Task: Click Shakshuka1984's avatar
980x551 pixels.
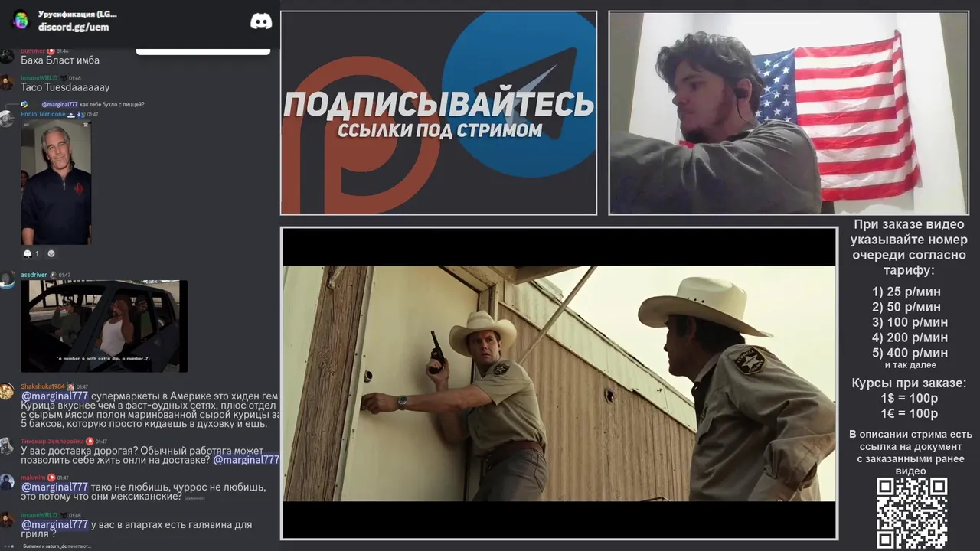Action: [6, 391]
